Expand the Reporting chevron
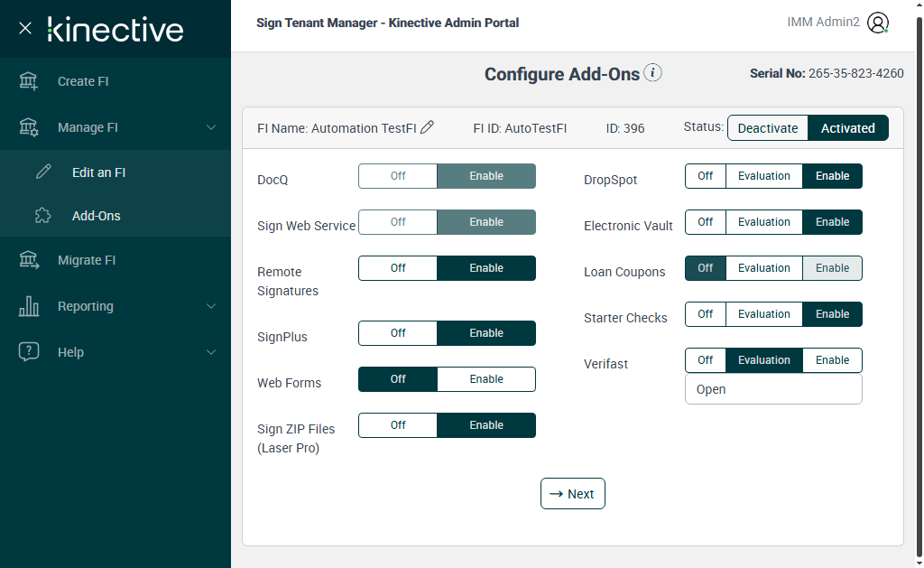Screen dimensions: 924x568 (211, 306)
